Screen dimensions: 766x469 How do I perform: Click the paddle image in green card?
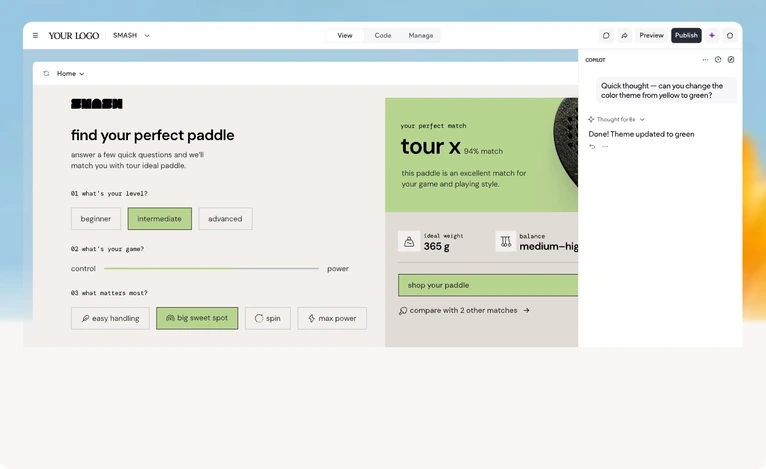coord(566,142)
